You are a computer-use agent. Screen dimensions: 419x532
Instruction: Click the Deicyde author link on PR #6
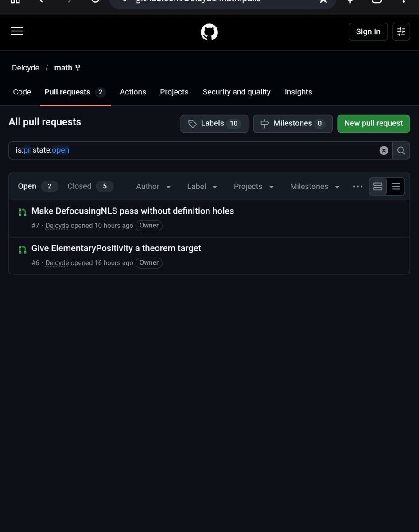pyautogui.click(x=57, y=263)
